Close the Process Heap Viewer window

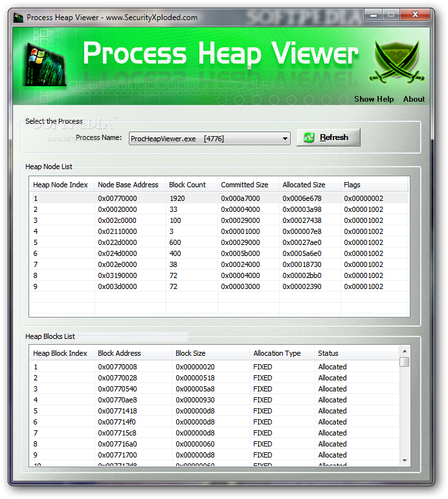(x=414, y=14)
